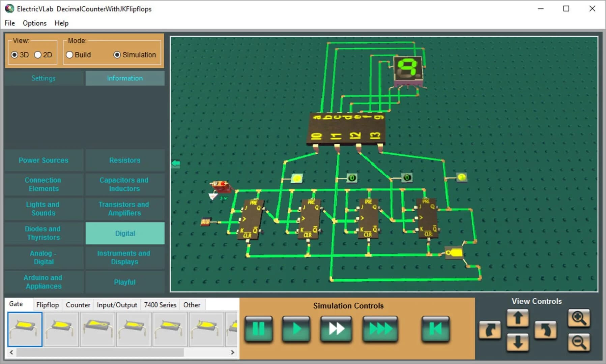606x364 pixels.
Task: Play the simulation
Action: (296, 329)
